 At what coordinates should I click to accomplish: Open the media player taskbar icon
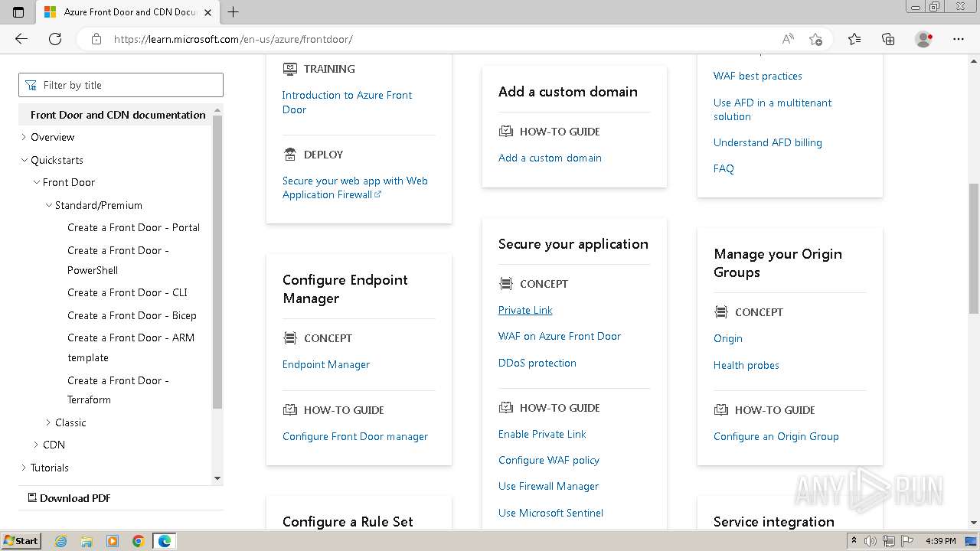pyautogui.click(x=113, y=541)
